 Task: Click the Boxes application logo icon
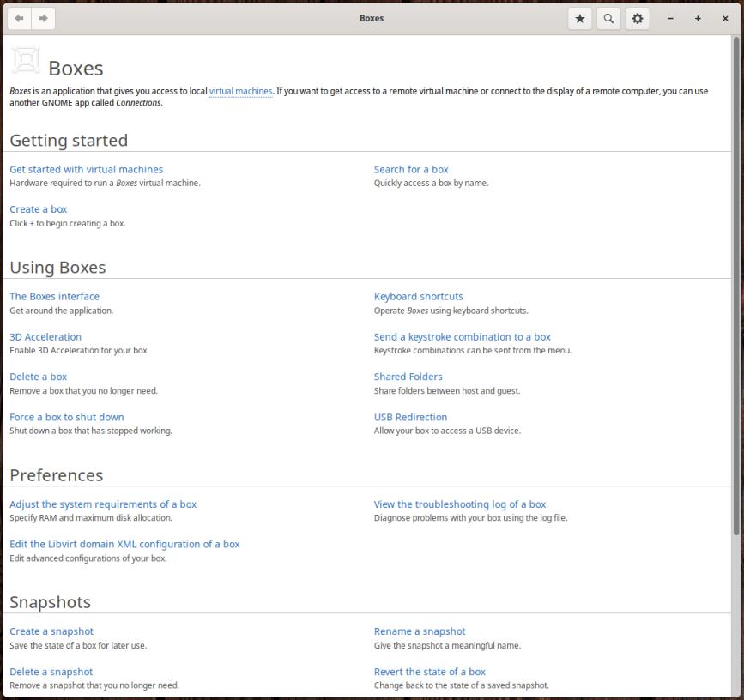[26, 61]
